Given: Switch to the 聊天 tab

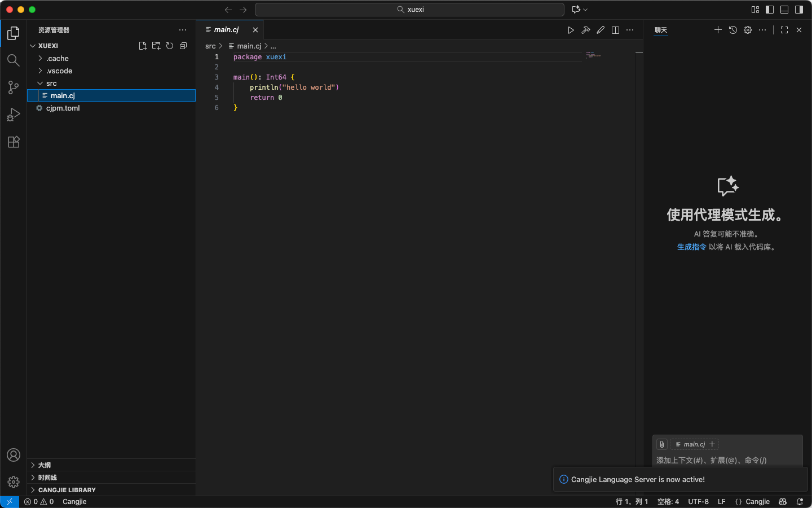Looking at the screenshot, I should tap(660, 30).
